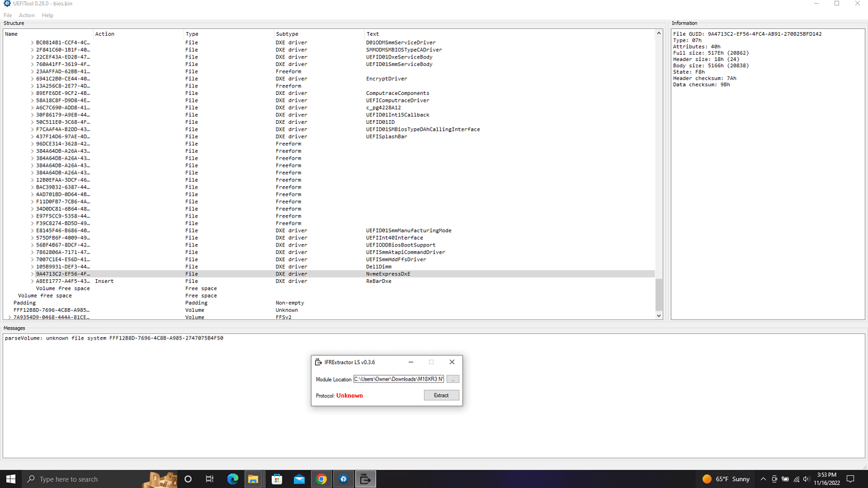Open Task View on taskbar
The image size is (868, 488).
pos(209,479)
